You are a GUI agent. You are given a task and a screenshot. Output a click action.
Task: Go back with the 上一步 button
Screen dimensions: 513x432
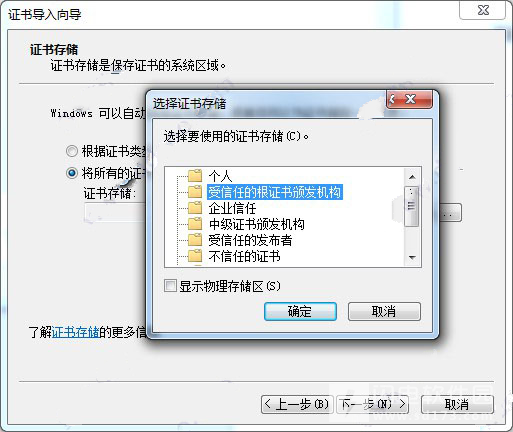point(297,404)
